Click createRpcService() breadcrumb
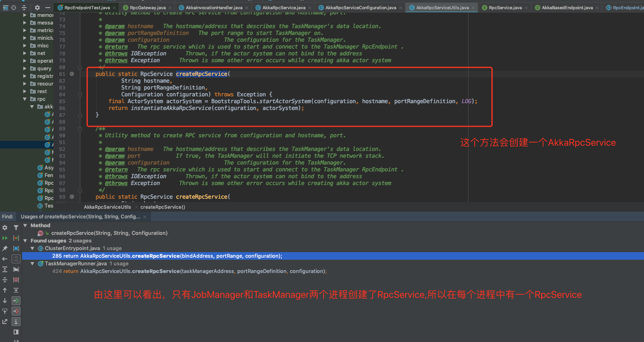Image resolution: width=644 pixels, height=342 pixels. [x=163, y=207]
